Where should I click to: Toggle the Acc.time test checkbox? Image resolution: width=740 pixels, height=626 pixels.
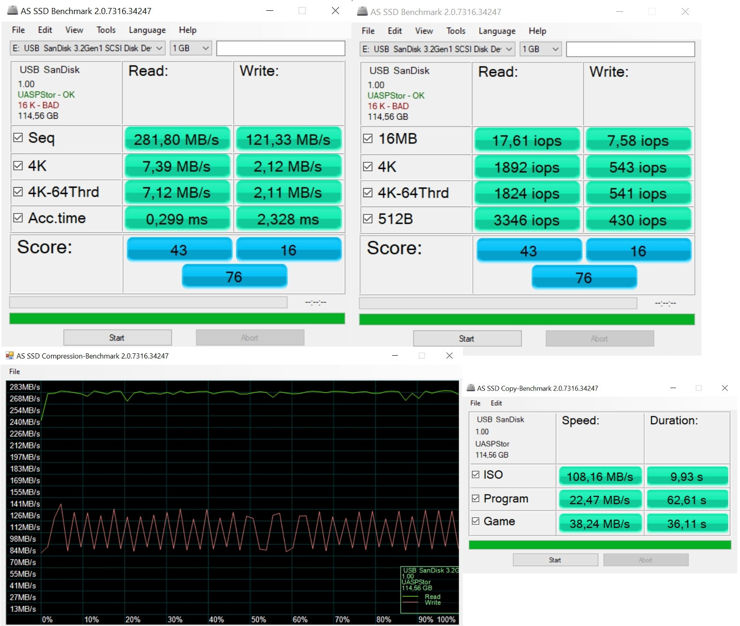(x=18, y=218)
